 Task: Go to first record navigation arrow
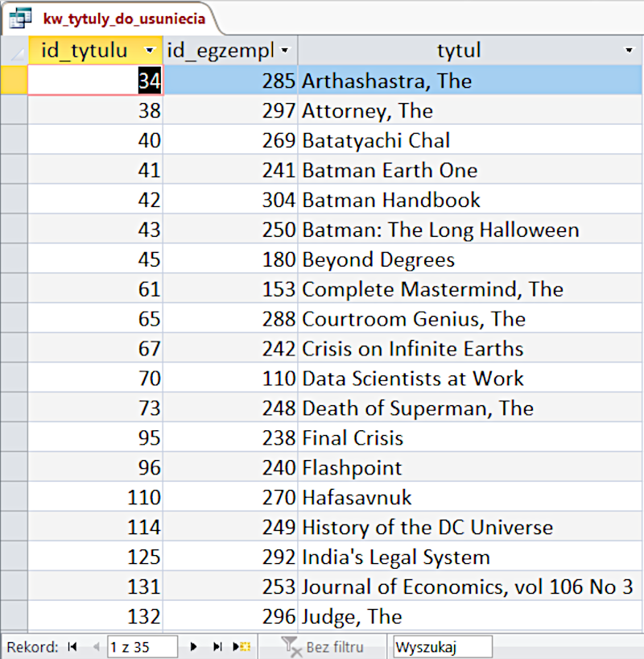(73, 646)
